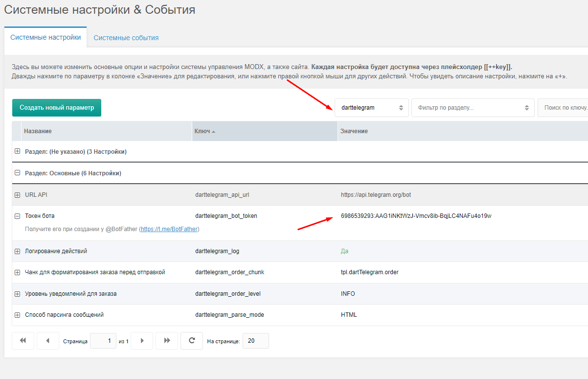Sort by Ключ column header
The width and height of the screenshot is (588, 379).
coord(264,131)
